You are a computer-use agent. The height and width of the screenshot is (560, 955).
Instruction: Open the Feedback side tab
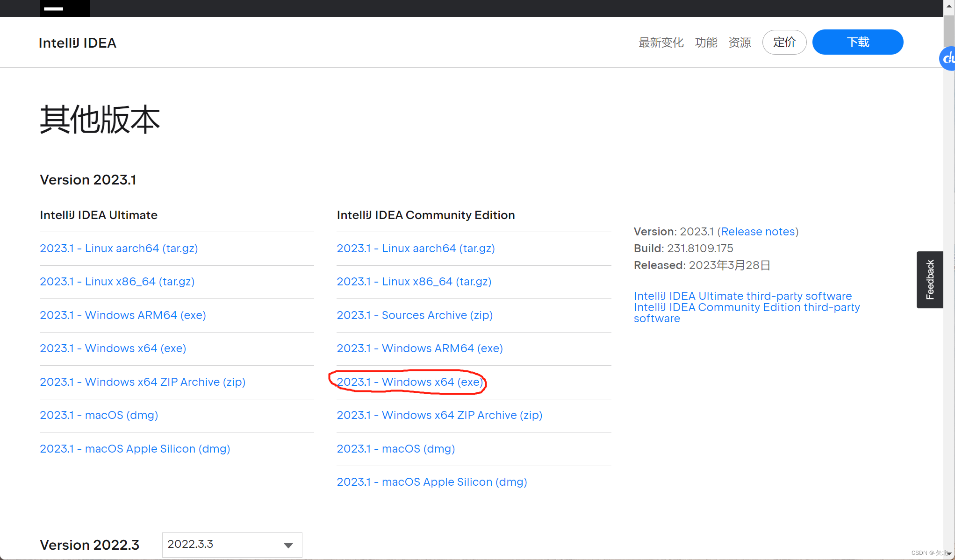[x=930, y=279]
